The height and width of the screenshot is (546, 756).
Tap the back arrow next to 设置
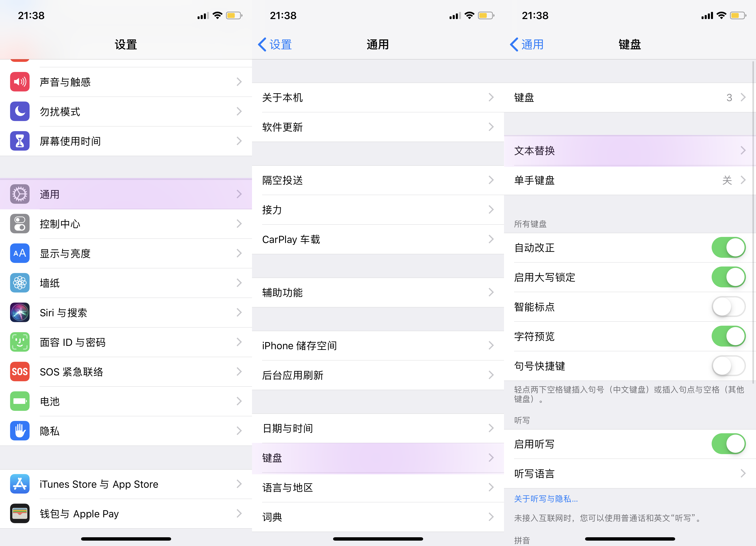coord(262,44)
